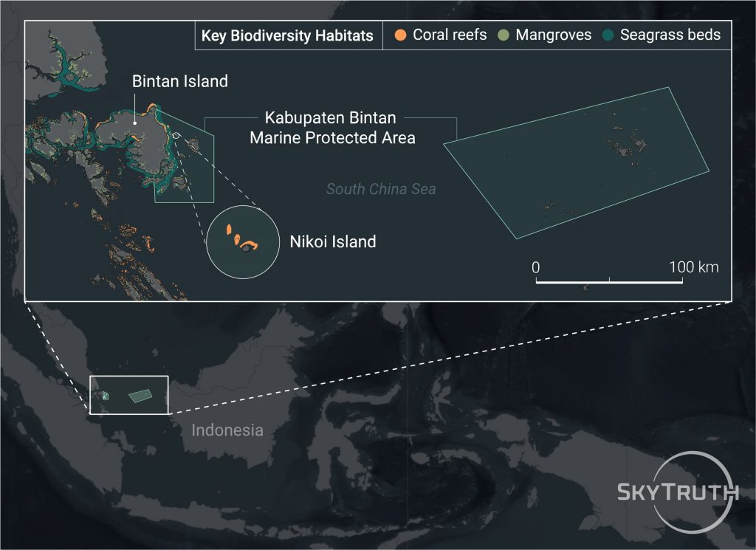
Task: Click the 'Indonesia' country label
Action: click(227, 430)
